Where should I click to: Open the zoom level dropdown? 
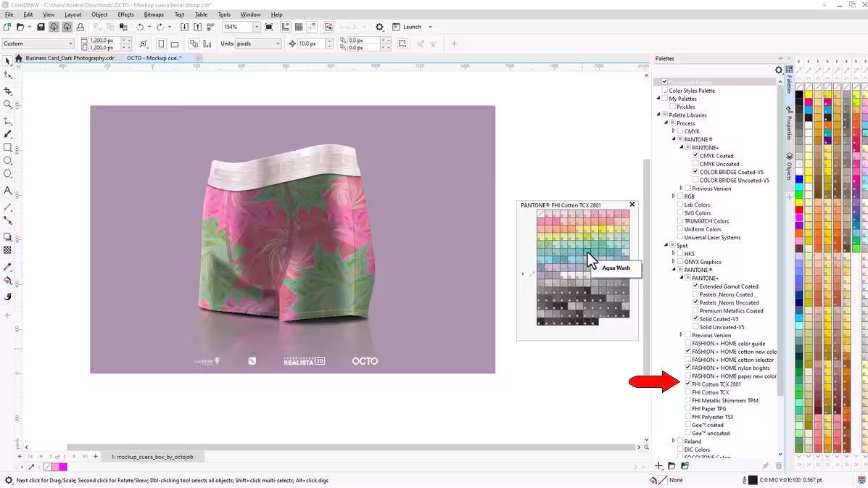[x=257, y=27]
